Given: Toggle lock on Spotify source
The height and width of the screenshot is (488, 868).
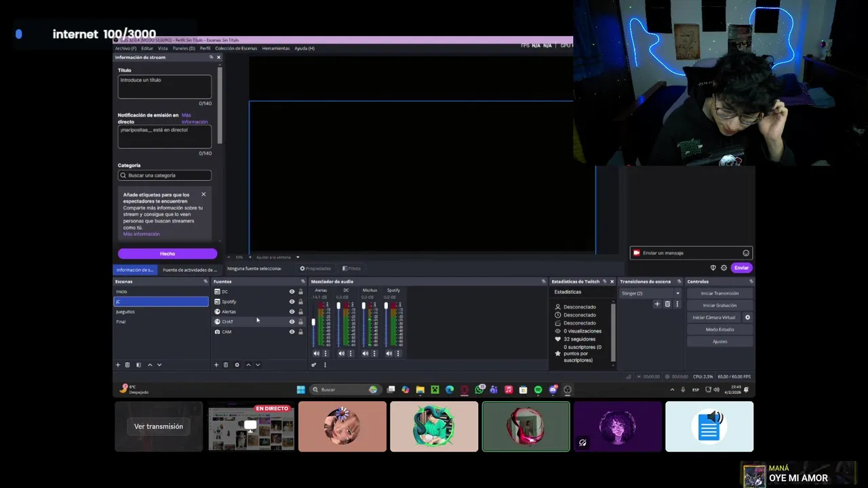Looking at the screenshot, I should (301, 302).
